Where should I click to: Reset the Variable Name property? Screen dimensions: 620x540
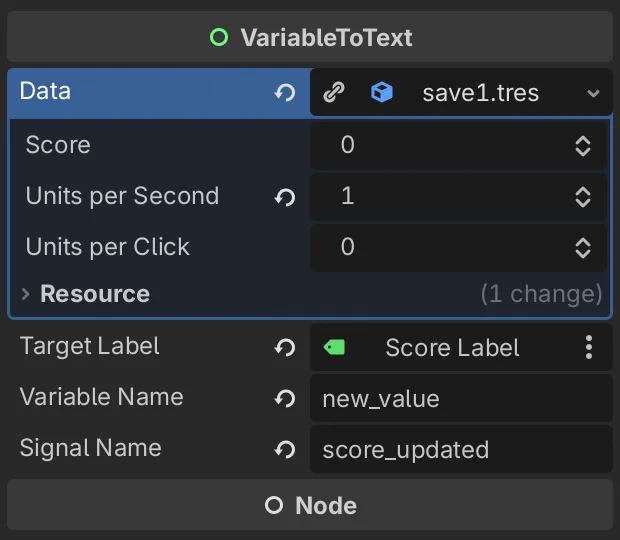tap(285, 398)
